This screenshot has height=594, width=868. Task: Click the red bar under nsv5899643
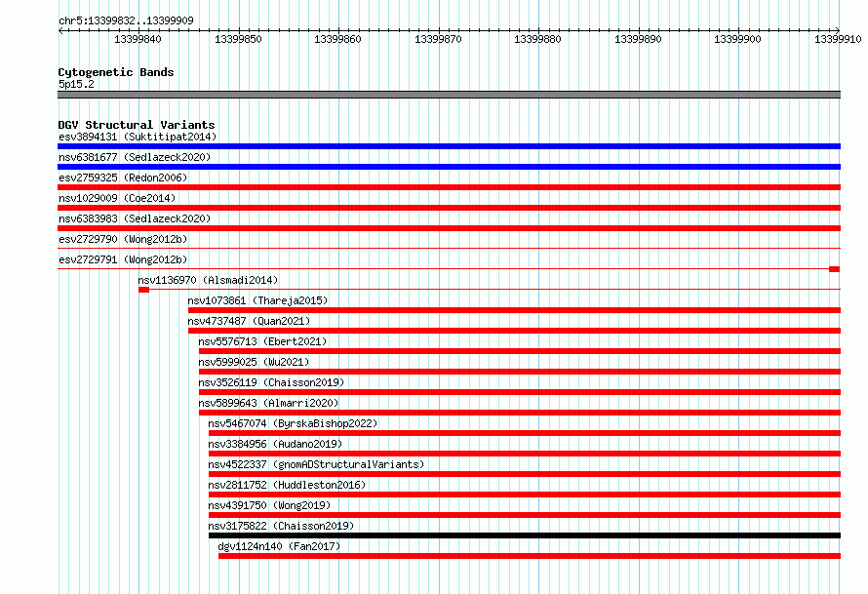point(520,413)
